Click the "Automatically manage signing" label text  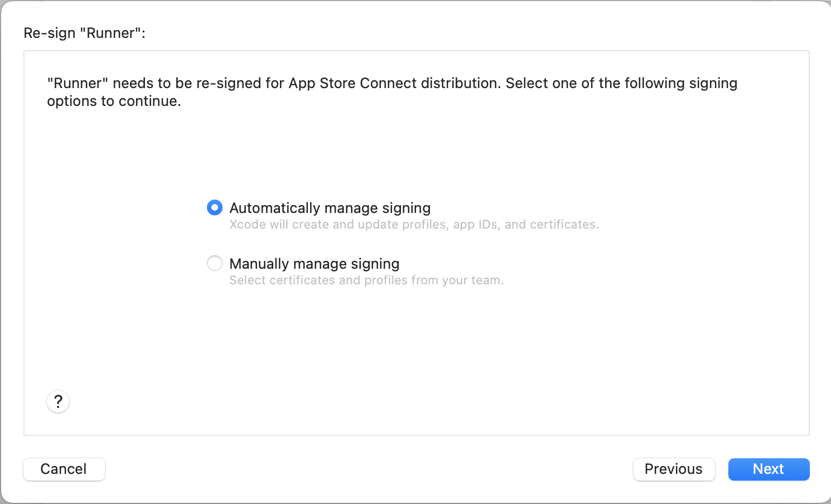click(330, 208)
